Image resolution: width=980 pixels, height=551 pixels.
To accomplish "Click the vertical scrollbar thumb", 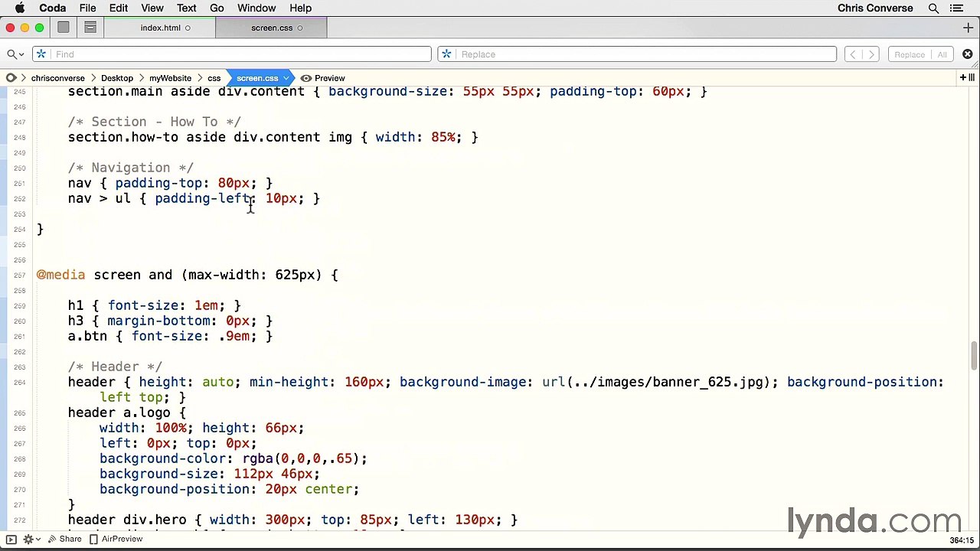I will pyautogui.click(x=974, y=354).
